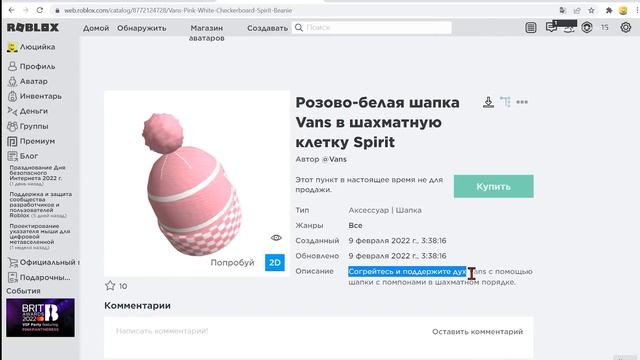Open Аватар in the sidebar

28,81
